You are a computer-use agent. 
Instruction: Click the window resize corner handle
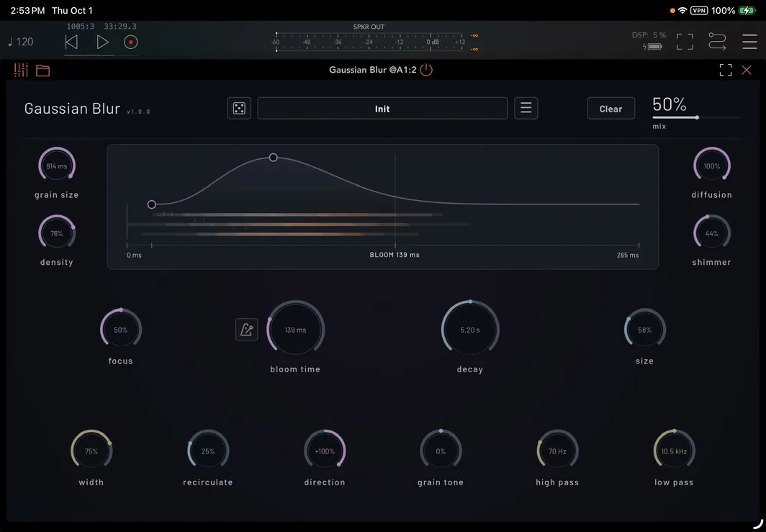tap(757, 523)
